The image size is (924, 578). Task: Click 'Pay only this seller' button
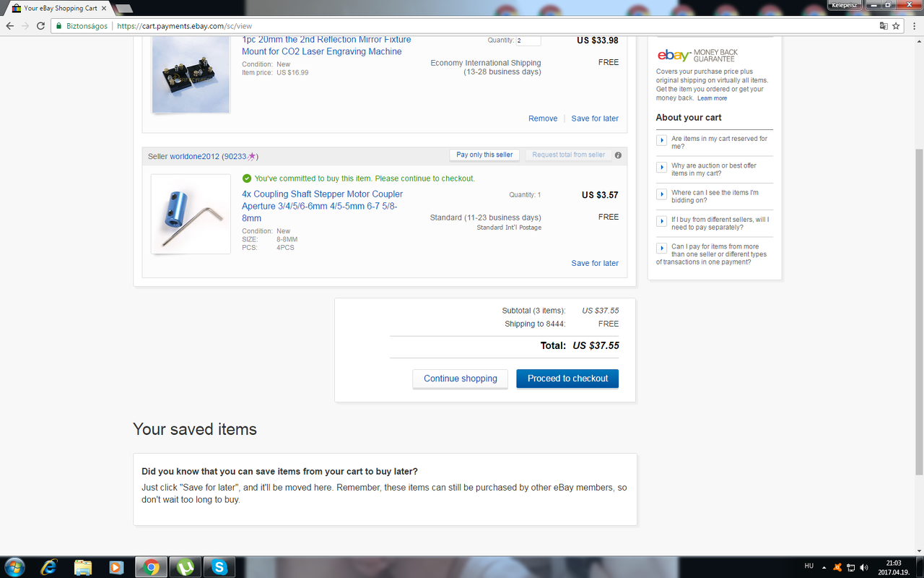484,155
